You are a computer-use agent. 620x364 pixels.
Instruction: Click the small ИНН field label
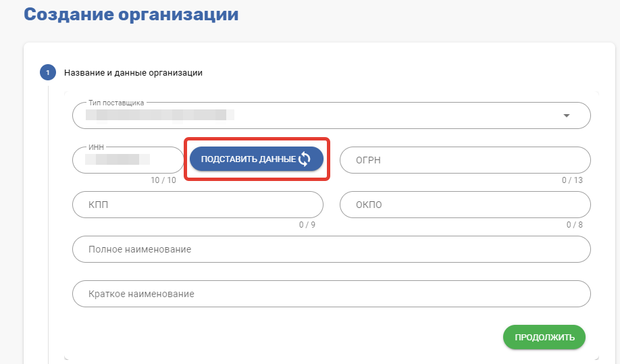(x=97, y=148)
